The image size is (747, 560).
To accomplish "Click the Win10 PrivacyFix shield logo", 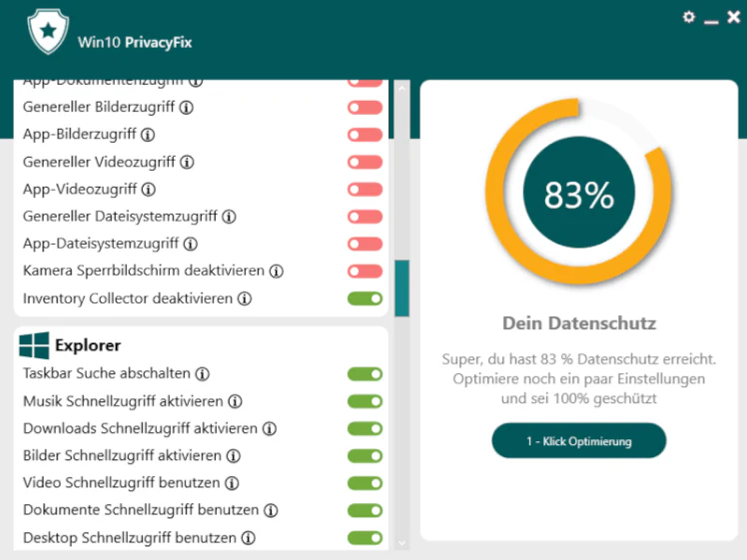I will click(x=48, y=32).
